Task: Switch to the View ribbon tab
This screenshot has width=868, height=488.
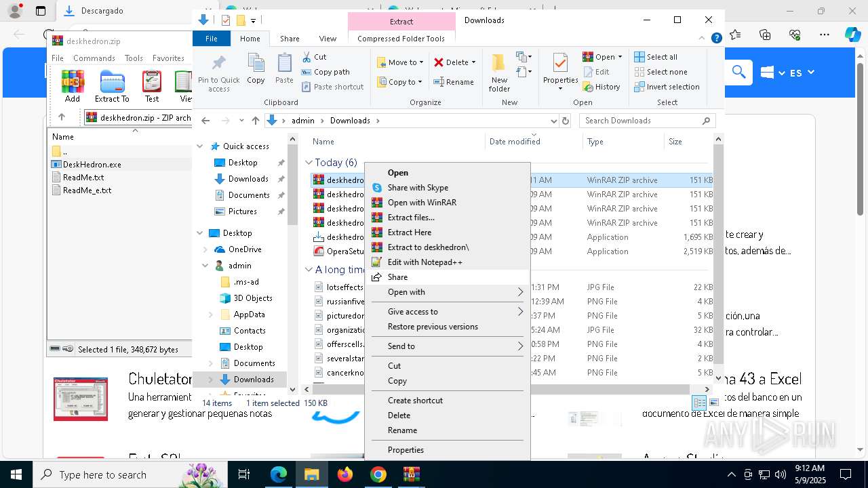Action: [328, 39]
